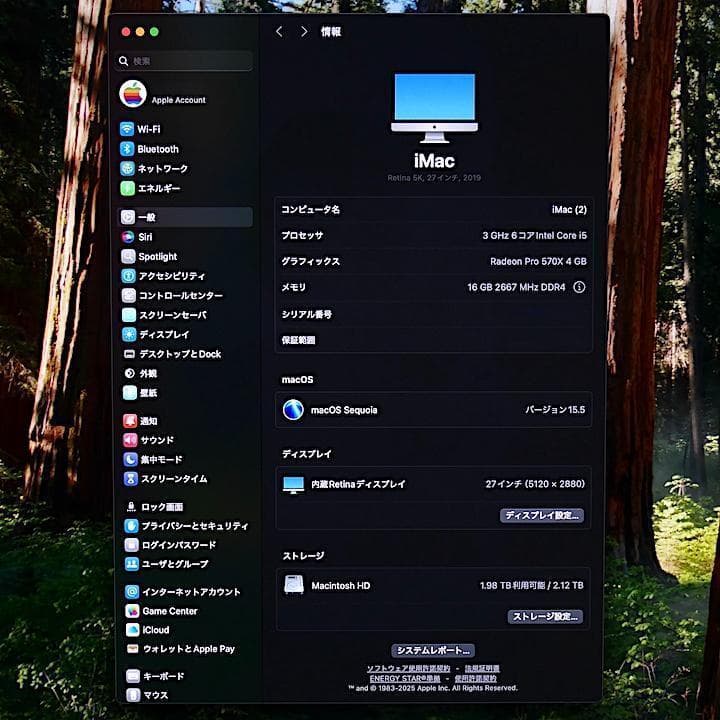Click memory value 16 GB 2667 MHz DDR4
The height and width of the screenshot is (720, 720).
click(516, 287)
